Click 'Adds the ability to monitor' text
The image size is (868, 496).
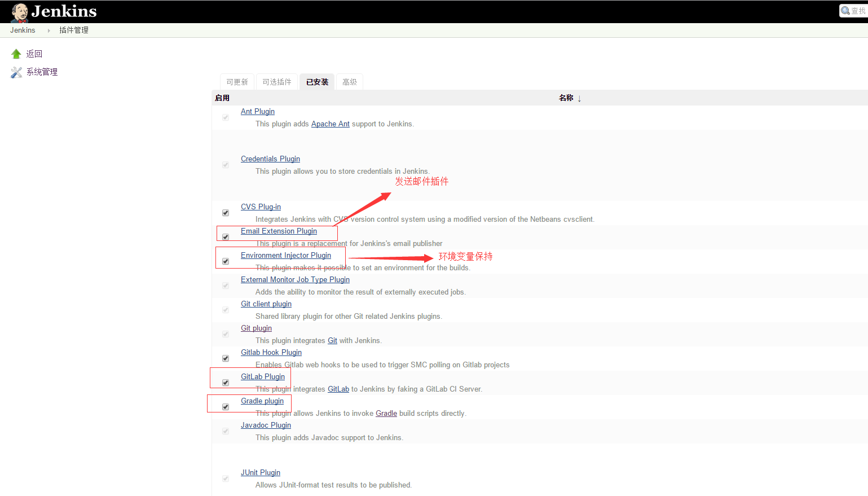pyautogui.click(x=360, y=292)
